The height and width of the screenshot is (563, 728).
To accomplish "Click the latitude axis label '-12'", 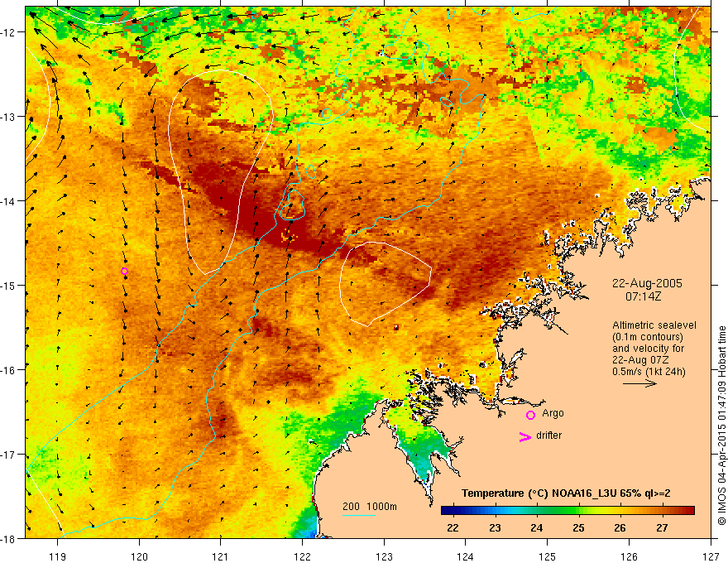I will click(x=9, y=32).
